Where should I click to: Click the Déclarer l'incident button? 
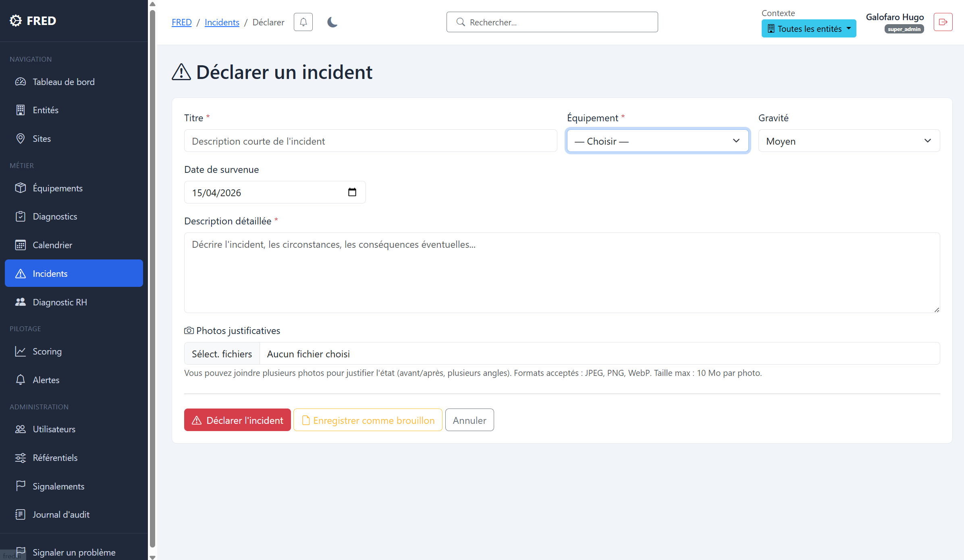(x=237, y=420)
